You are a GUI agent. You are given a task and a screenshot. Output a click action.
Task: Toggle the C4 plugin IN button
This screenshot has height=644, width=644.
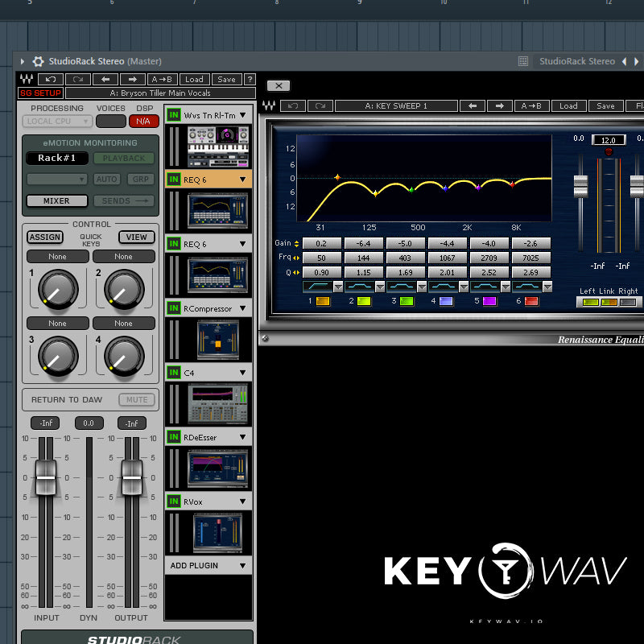click(174, 373)
